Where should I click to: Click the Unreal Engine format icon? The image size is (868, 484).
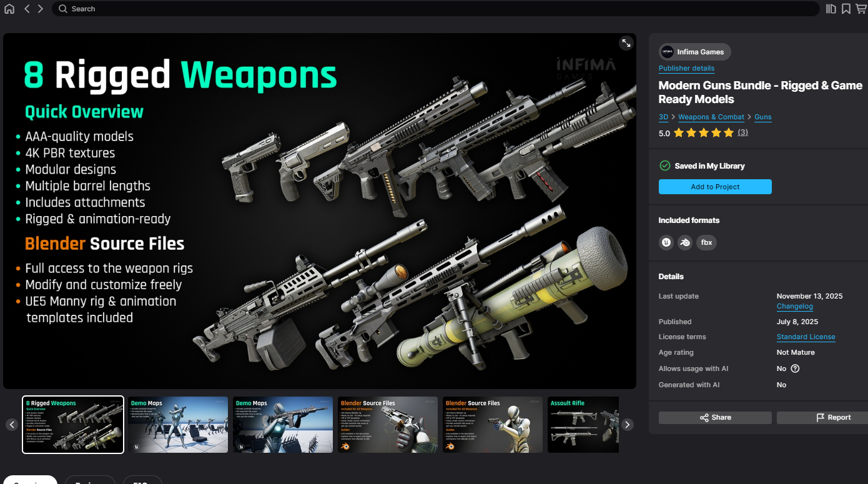click(x=666, y=242)
